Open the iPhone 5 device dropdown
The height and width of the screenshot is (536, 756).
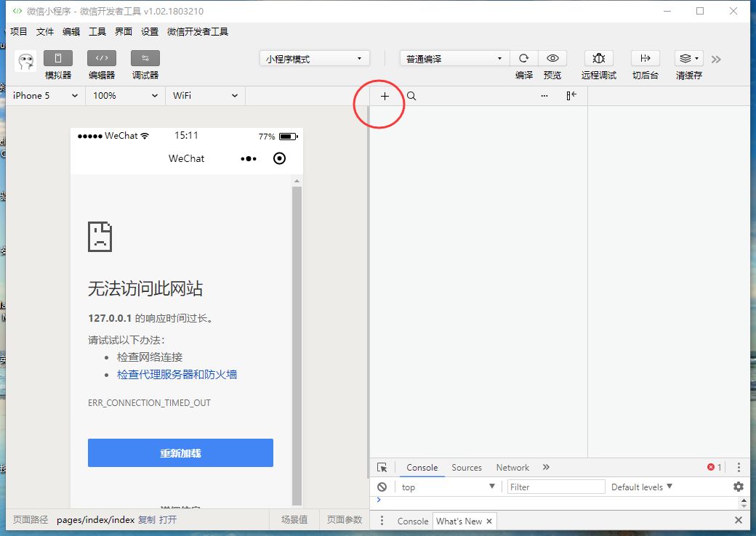tap(45, 95)
